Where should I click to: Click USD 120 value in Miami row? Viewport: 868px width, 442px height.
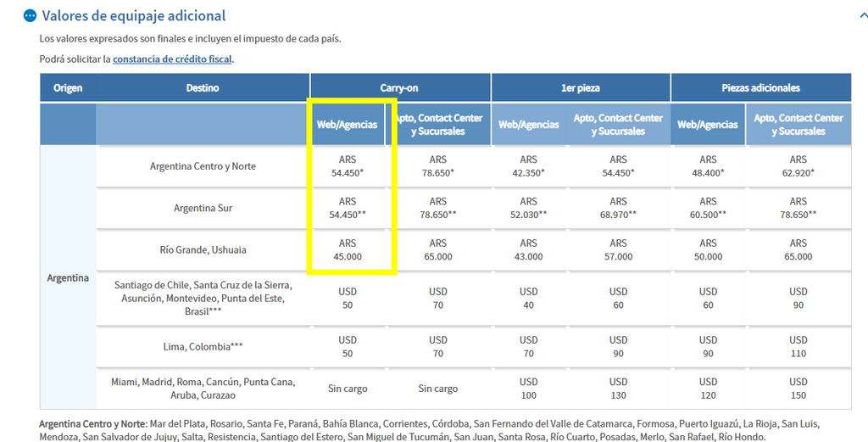click(708, 389)
